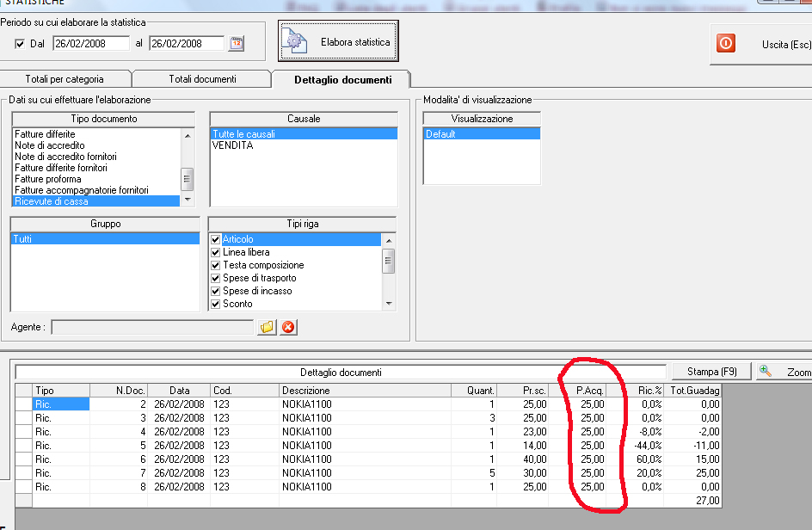The width and height of the screenshot is (812, 530).
Task: Select Fatture proforma document type
Action: pos(95,179)
